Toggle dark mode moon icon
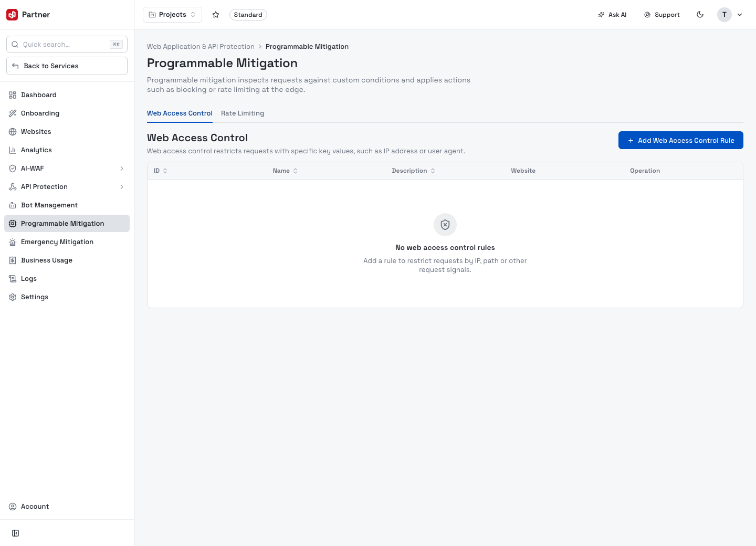756x546 pixels. [x=700, y=15]
